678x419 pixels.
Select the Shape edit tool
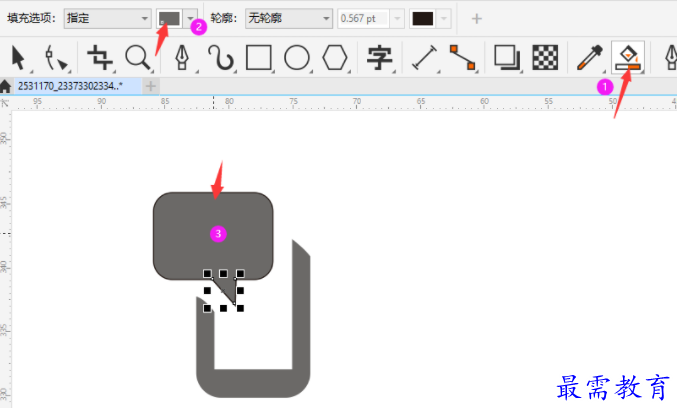(x=56, y=58)
